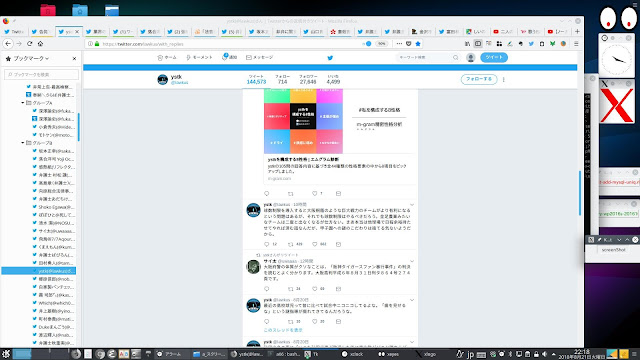Select the Followers tab showing 27,846
Viewport: 640px width, 360px height.
(x=308, y=80)
